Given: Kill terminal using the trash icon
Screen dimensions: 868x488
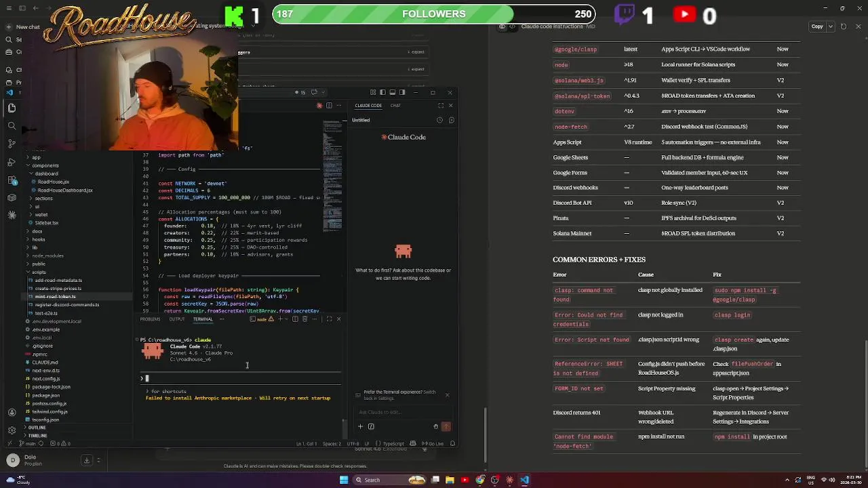Looking at the screenshot, I should (x=304, y=319).
